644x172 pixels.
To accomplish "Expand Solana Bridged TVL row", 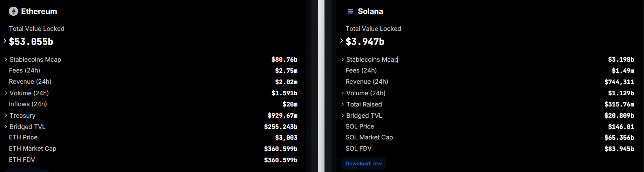I will point(342,116).
